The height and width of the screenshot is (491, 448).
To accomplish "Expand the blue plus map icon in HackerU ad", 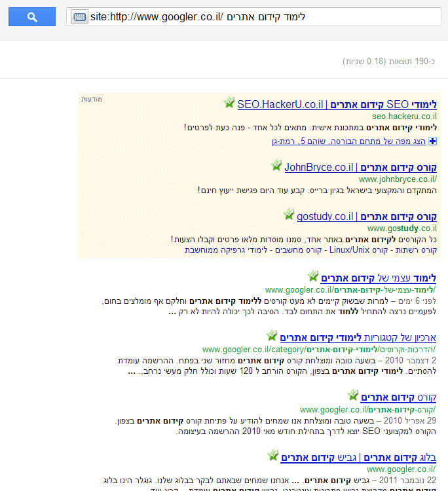I will tap(433, 141).
